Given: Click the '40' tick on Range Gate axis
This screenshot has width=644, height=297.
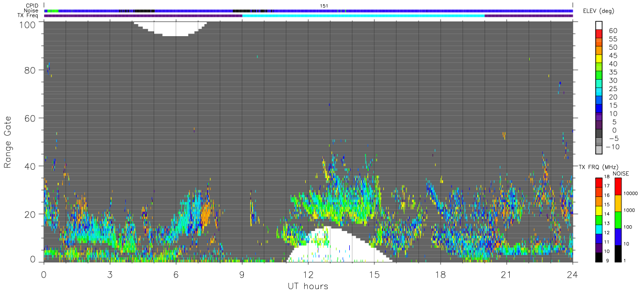Looking at the screenshot, I should 31,166.
